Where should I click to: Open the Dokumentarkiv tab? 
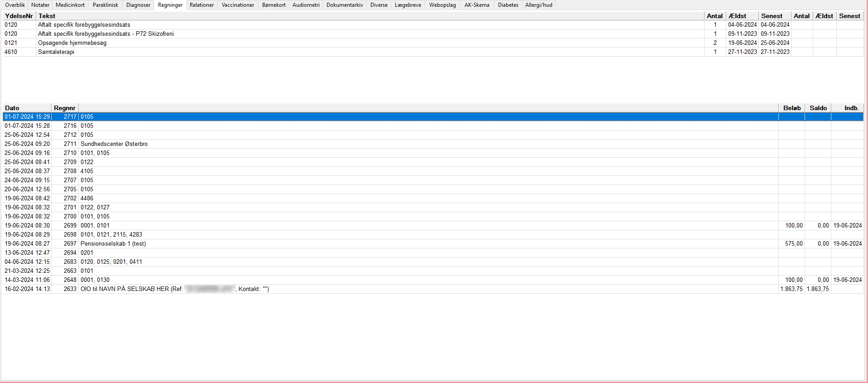(x=345, y=5)
